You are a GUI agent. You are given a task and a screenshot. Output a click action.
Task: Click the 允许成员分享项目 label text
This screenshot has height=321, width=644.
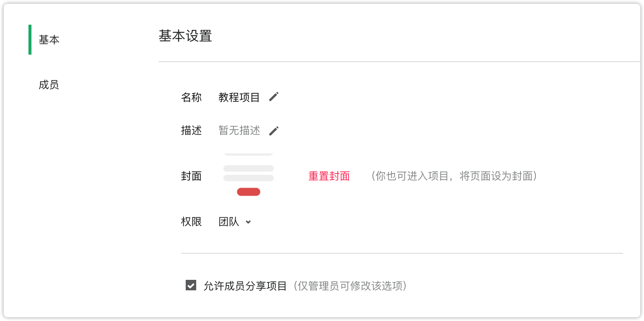(245, 286)
